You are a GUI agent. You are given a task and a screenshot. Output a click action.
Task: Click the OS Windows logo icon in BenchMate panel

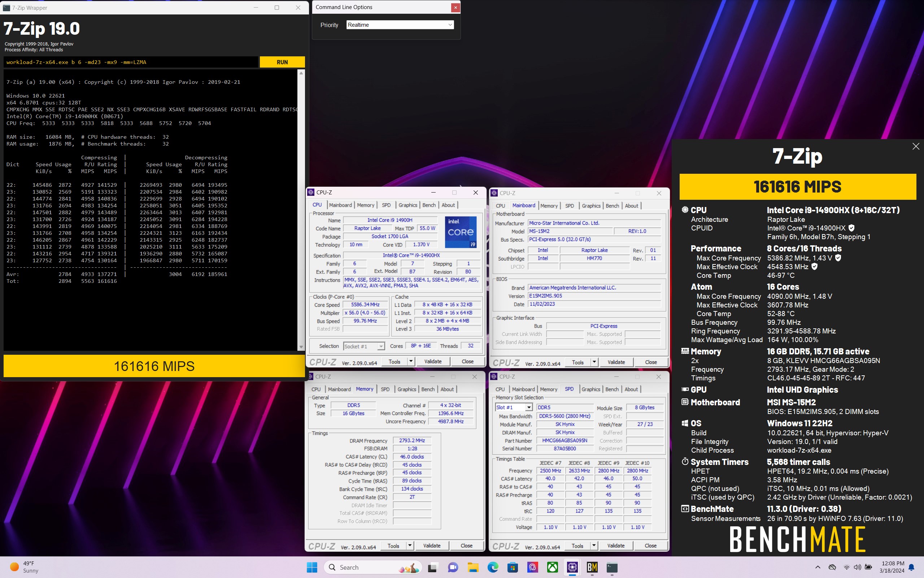pos(685,423)
